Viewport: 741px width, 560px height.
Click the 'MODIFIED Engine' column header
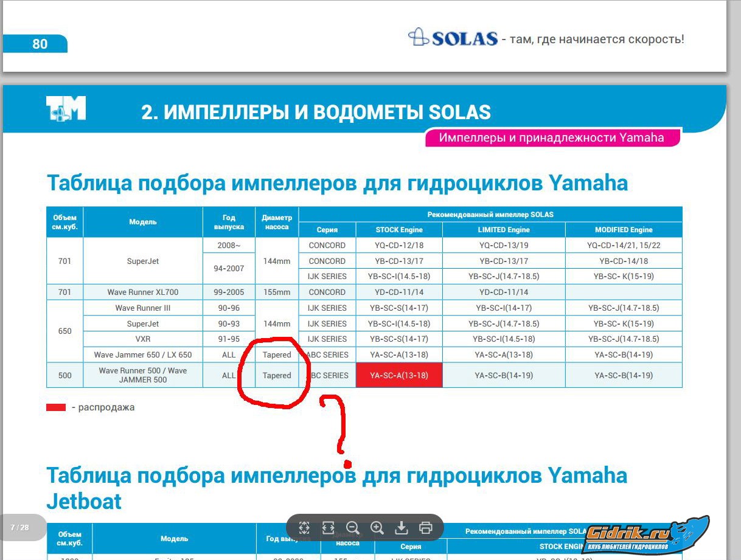(x=623, y=230)
